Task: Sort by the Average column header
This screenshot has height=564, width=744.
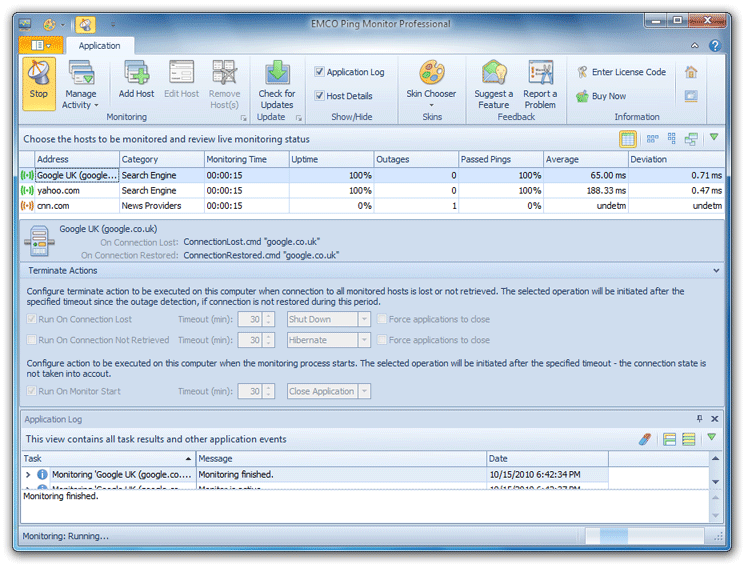Action: pyautogui.click(x=586, y=159)
